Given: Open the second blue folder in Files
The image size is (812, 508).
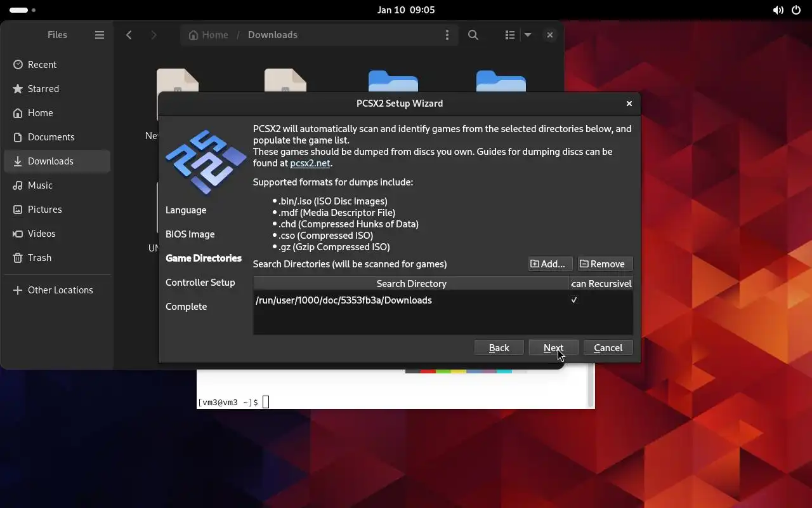Looking at the screenshot, I should click(x=501, y=81).
